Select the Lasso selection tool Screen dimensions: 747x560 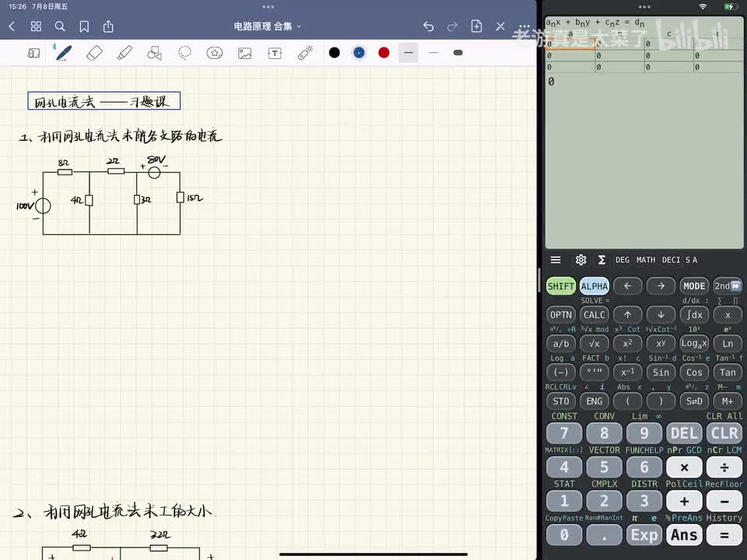point(184,53)
